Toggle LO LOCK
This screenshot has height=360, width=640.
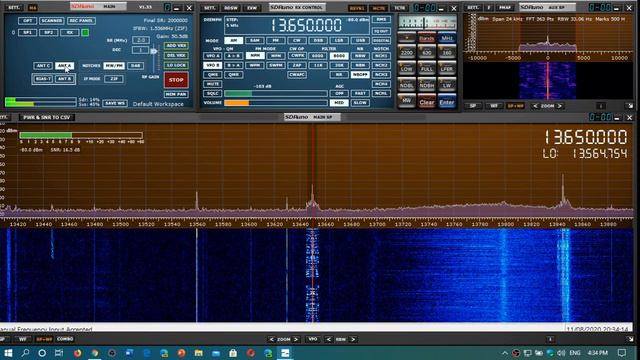176,65
